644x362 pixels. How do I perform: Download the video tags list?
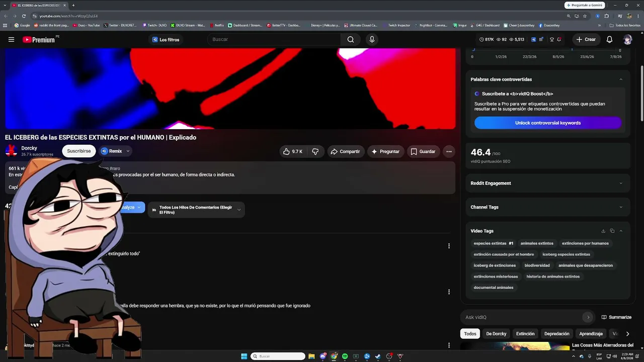[x=603, y=231]
